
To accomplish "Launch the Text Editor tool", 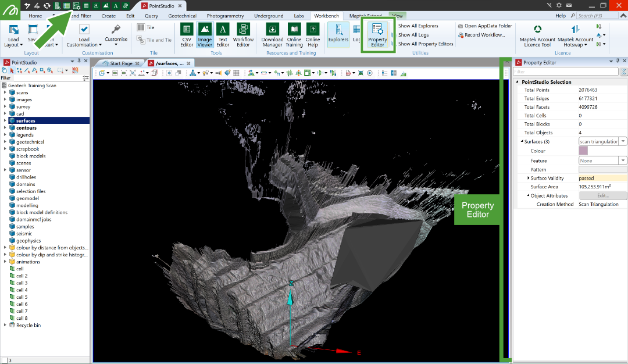I will 223,35.
